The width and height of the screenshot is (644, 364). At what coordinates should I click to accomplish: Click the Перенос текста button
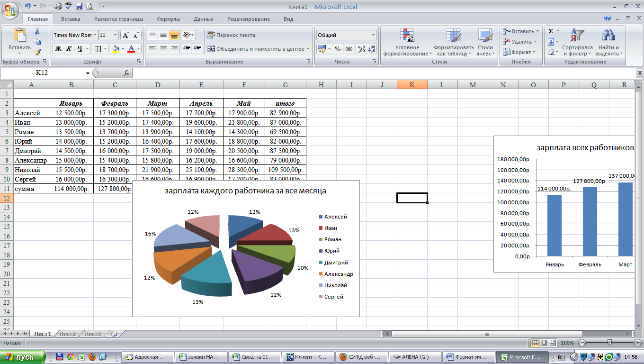(231, 35)
